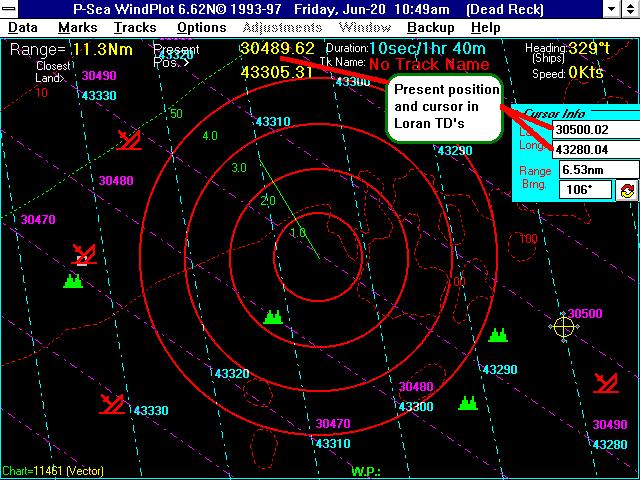Screen dimensions: 640x480
Task: Click the 1.0 range ring label
Action: (298, 233)
